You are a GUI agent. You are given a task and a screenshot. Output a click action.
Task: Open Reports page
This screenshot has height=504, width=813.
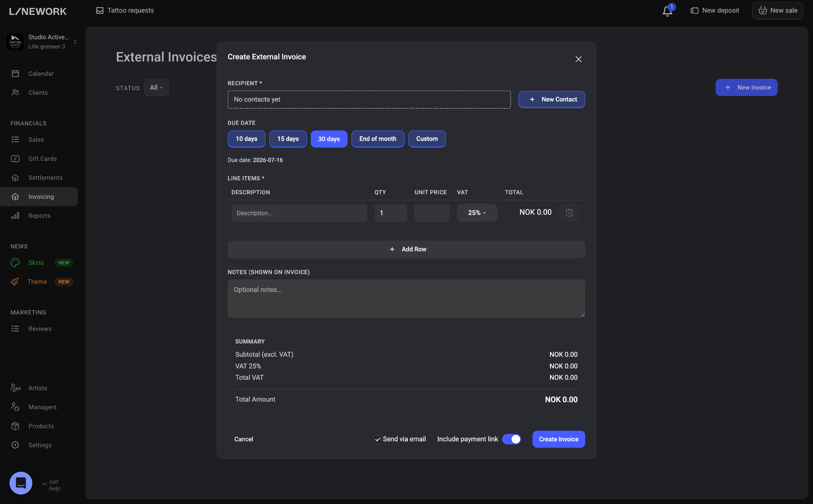click(x=39, y=216)
